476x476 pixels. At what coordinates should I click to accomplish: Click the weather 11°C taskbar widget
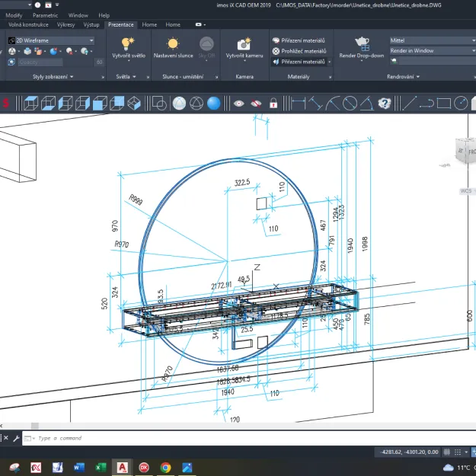(459, 468)
